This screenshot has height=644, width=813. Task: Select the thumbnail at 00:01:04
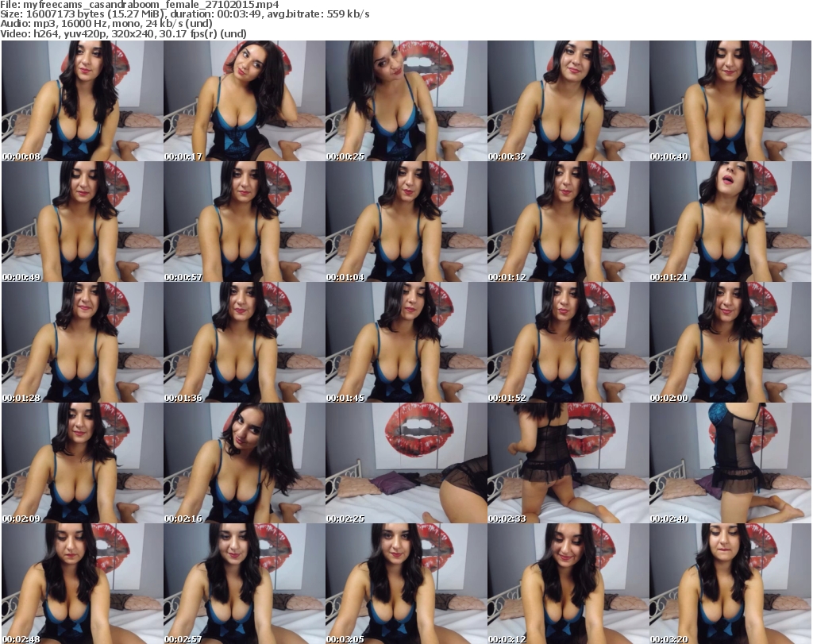coord(406,222)
